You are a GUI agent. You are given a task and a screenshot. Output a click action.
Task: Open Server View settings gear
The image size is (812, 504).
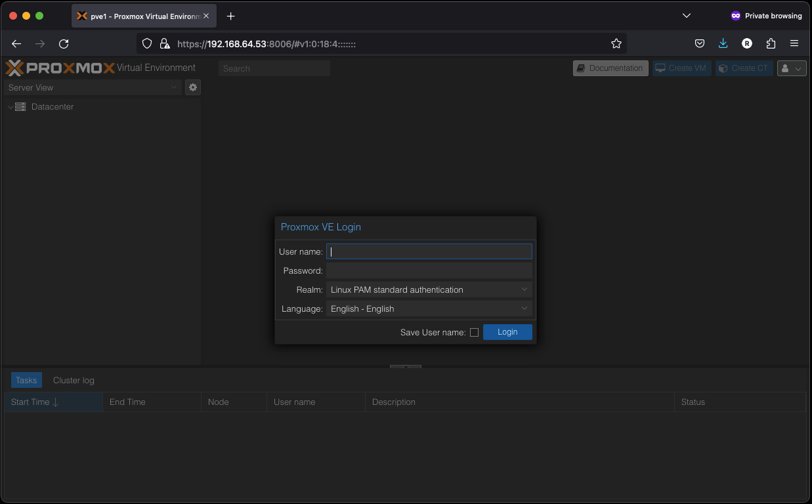(x=193, y=87)
